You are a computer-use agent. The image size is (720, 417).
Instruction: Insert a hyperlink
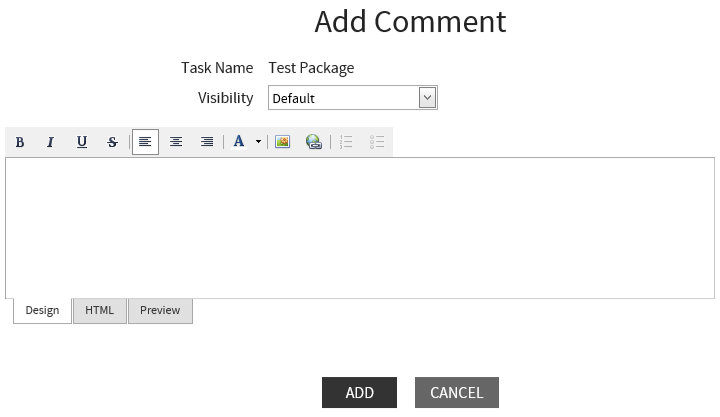(314, 142)
